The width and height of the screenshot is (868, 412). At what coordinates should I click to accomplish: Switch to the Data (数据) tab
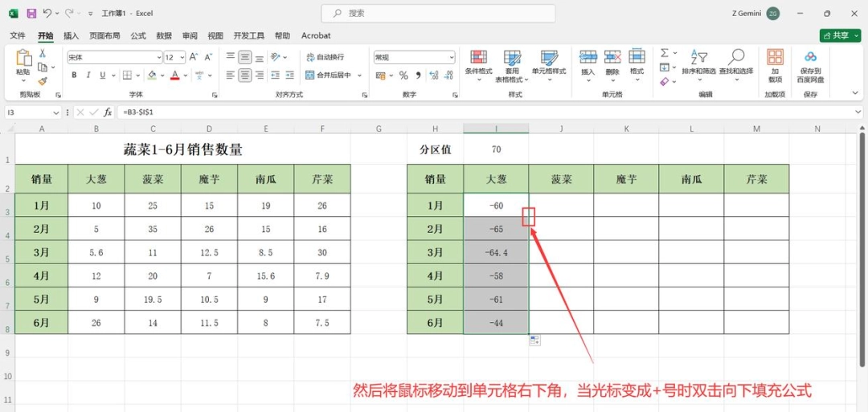[x=164, y=35]
